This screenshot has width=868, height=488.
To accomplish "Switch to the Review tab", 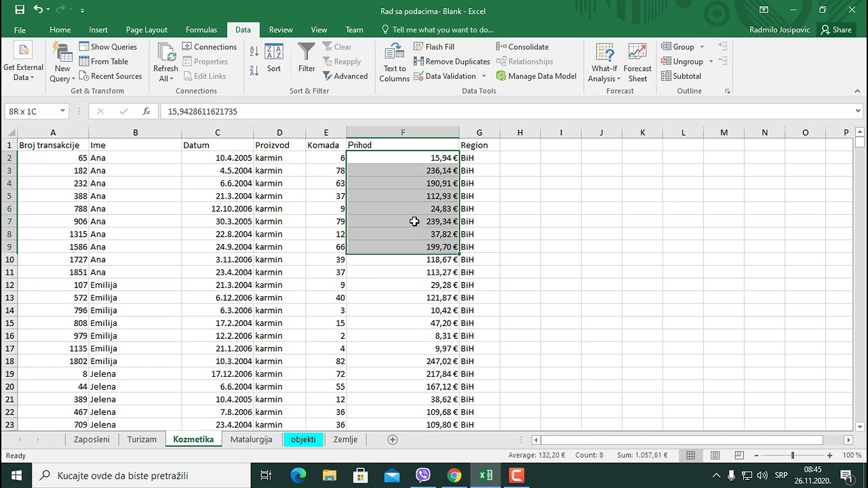I will coord(281,30).
